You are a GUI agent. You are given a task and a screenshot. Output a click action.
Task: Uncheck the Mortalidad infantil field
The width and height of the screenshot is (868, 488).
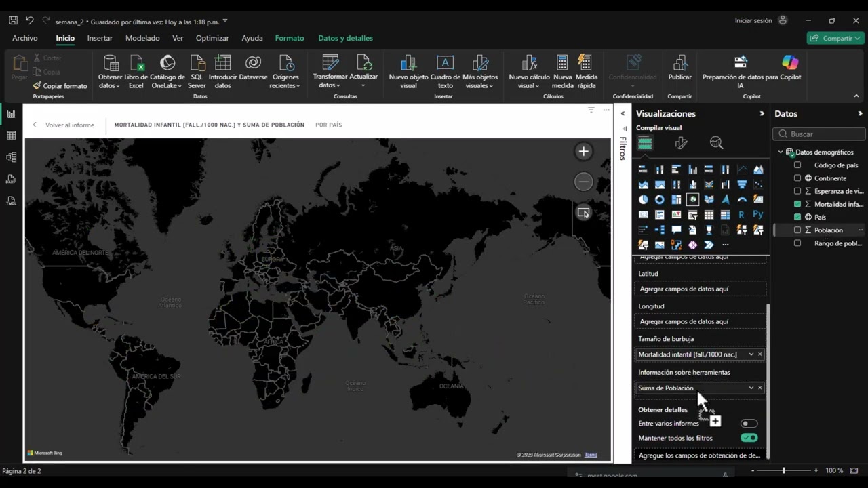click(797, 204)
